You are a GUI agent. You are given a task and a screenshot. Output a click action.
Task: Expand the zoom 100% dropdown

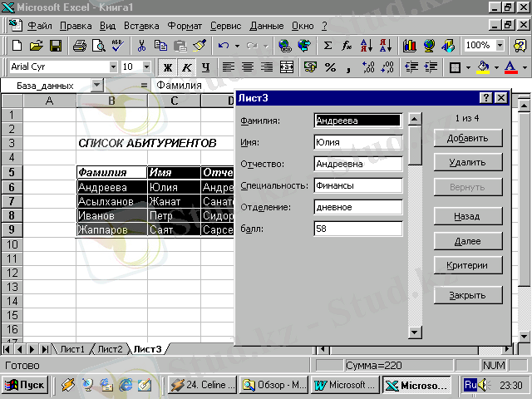click(x=500, y=45)
